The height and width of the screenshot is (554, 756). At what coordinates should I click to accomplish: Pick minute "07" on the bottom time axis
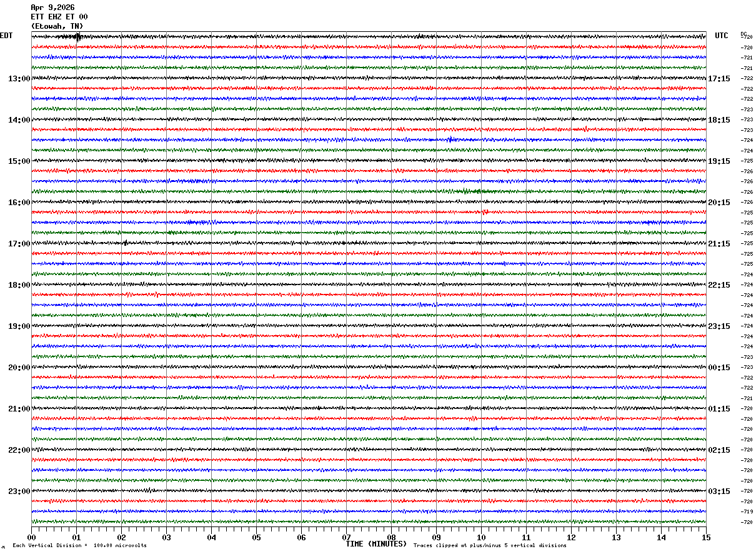(346, 537)
